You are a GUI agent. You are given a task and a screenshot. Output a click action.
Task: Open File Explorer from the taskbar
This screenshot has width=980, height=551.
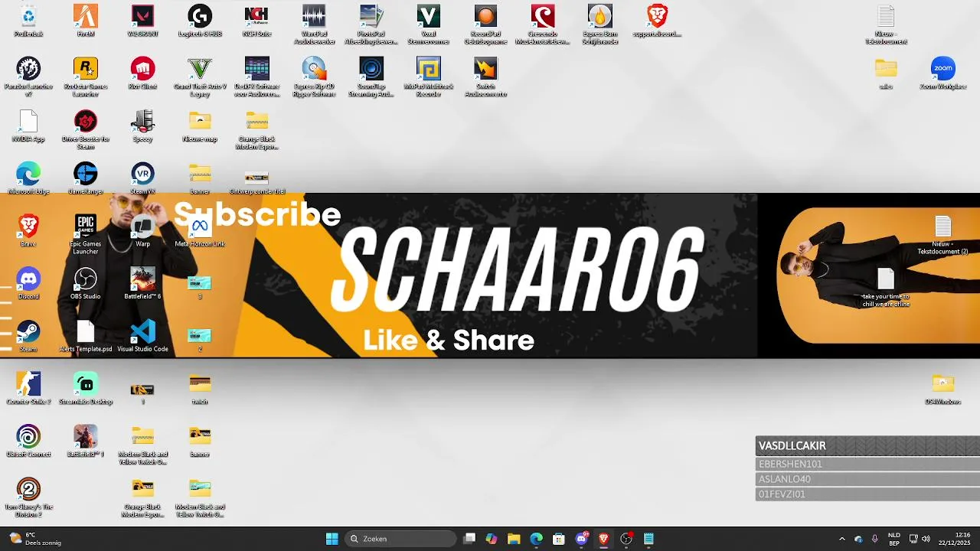[514, 539]
